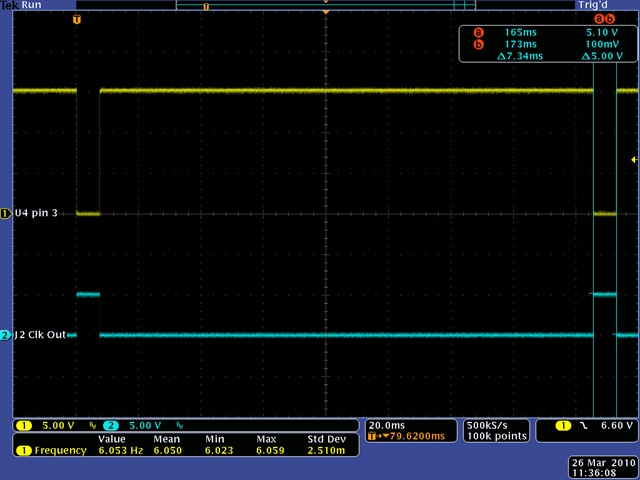Open the 6.60 V trigger level readout
Viewport: 640px width, 480px height.
tap(615, 426)
